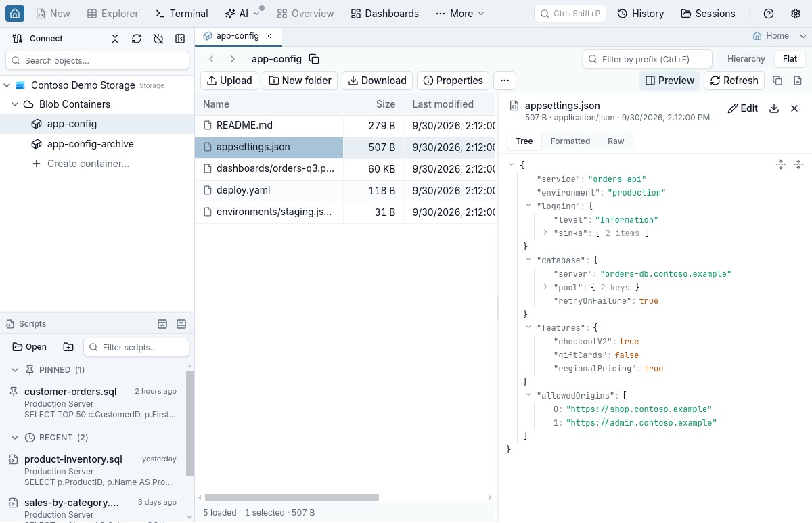Close the appsettings.json preview pane

[x=794, y=108]
